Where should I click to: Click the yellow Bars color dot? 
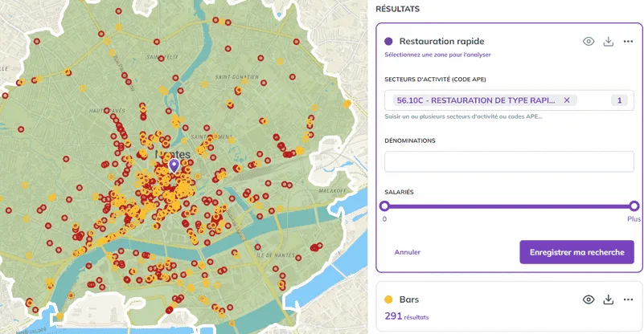(x=388, y=299)
